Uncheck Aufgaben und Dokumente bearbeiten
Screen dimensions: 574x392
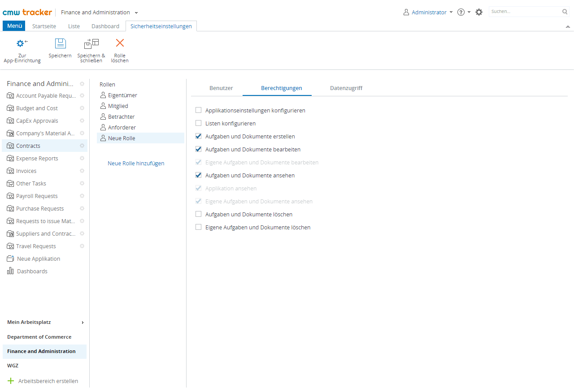click(198, 149)
